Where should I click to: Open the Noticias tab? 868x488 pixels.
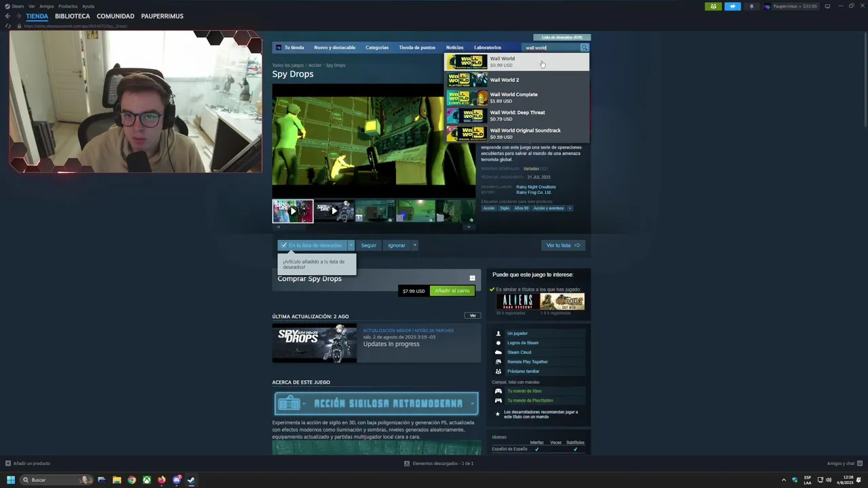point(454,47)
